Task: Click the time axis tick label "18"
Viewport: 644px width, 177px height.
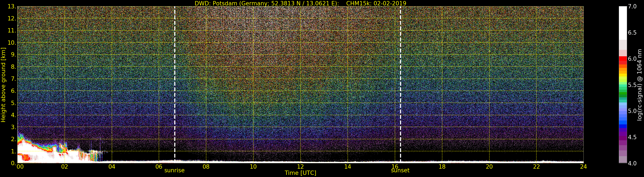Action: coord(442,166)
